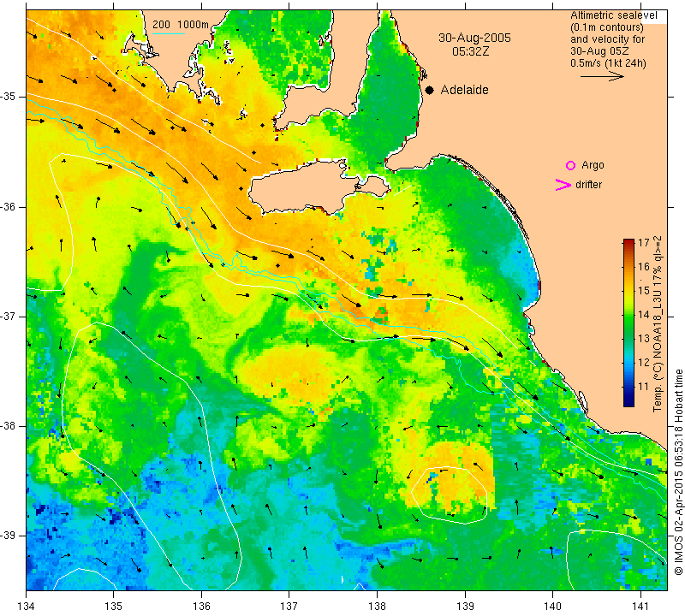Click the 0.5m/s velocity reference arrow

tap(602, 76)
